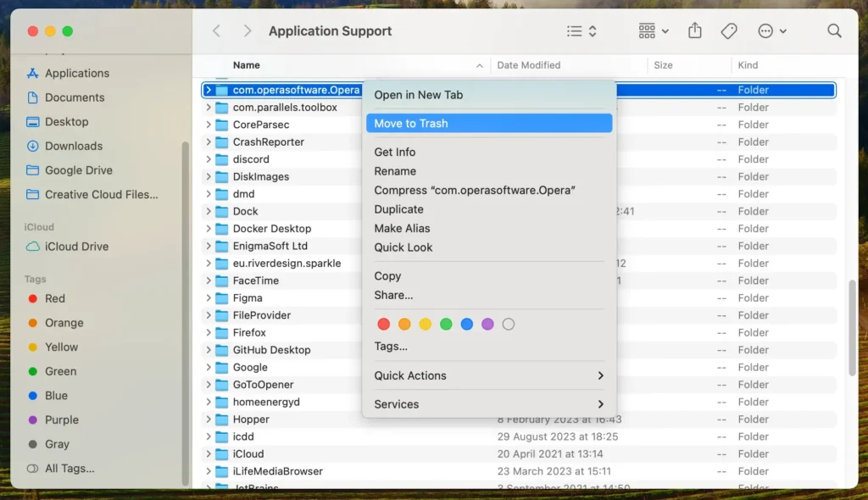
Task: Apply the blue tag color dot
Action: (x=467, y=325)
